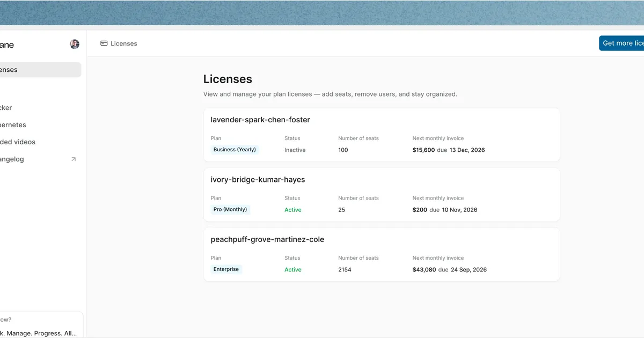The height and width of the screenshot is (338, 644).
Task: Click the Licenses breadcrumb label
Action: [124, 43]
